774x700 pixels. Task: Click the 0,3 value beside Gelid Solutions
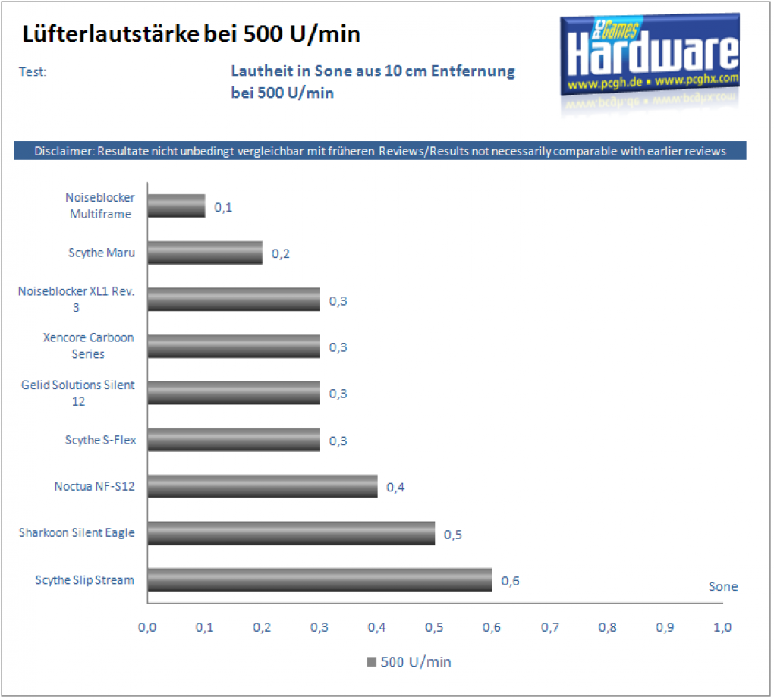tap(339, 394)
